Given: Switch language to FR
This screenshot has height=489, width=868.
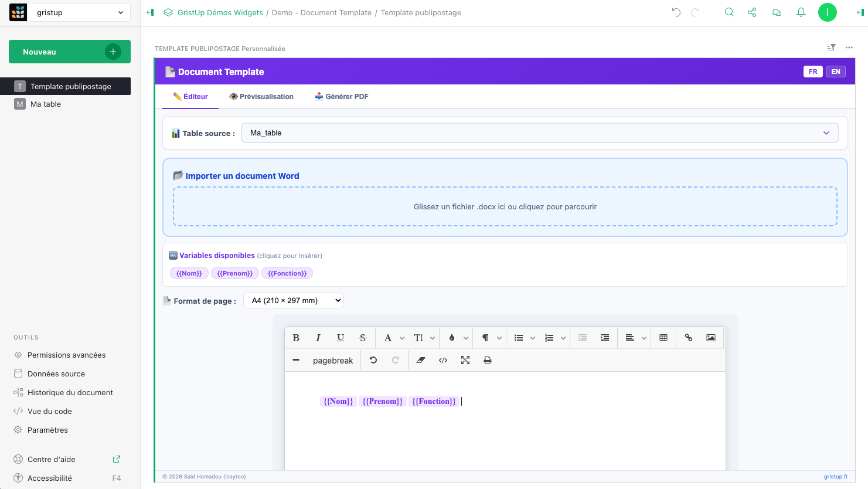Looking at the screenshot, I should pos(813,72).
